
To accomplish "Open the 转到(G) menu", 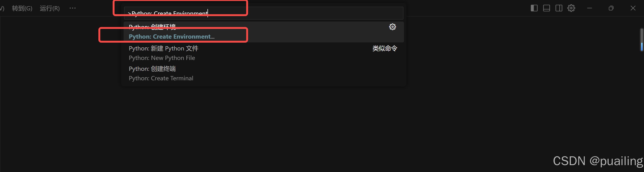I will click(22, 8).
